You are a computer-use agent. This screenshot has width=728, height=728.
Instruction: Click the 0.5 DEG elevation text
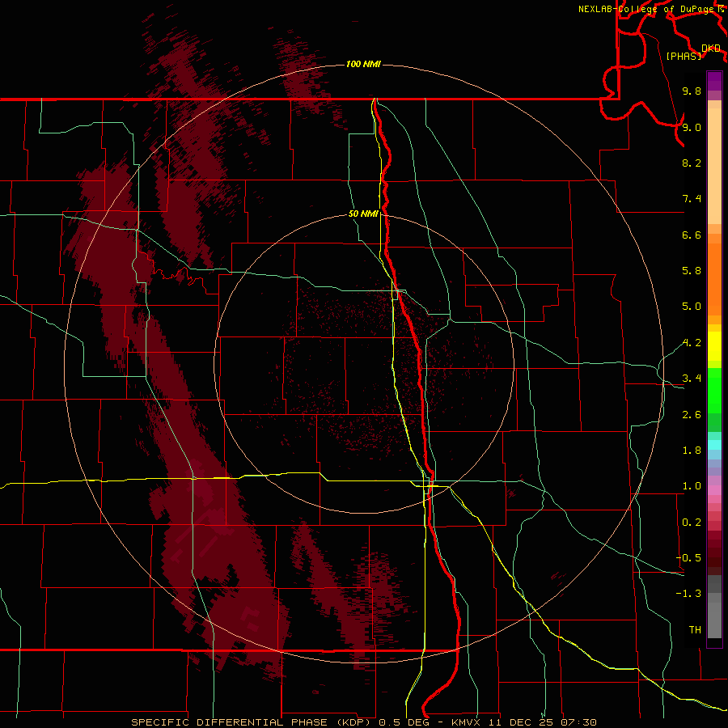(x=402, y=722)
